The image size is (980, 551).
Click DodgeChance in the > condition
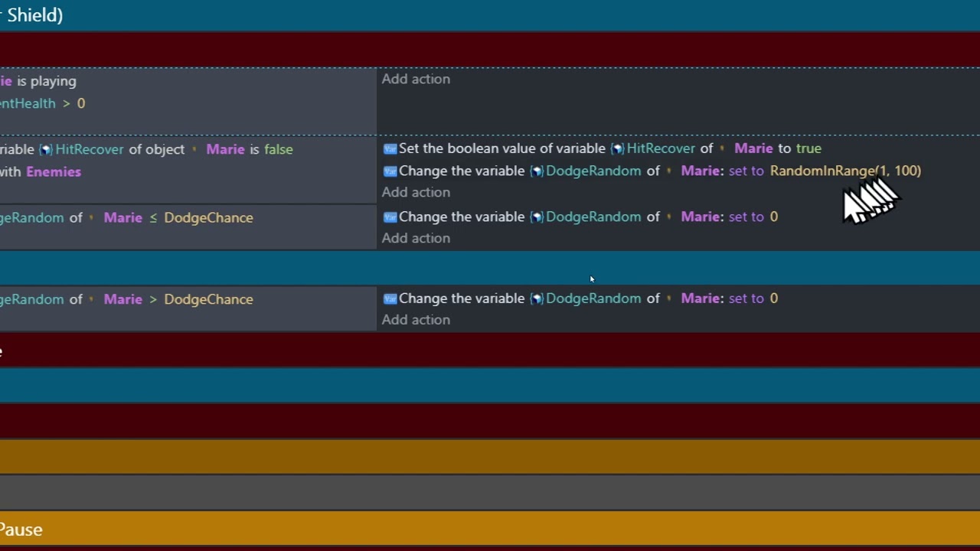[208, 299]
